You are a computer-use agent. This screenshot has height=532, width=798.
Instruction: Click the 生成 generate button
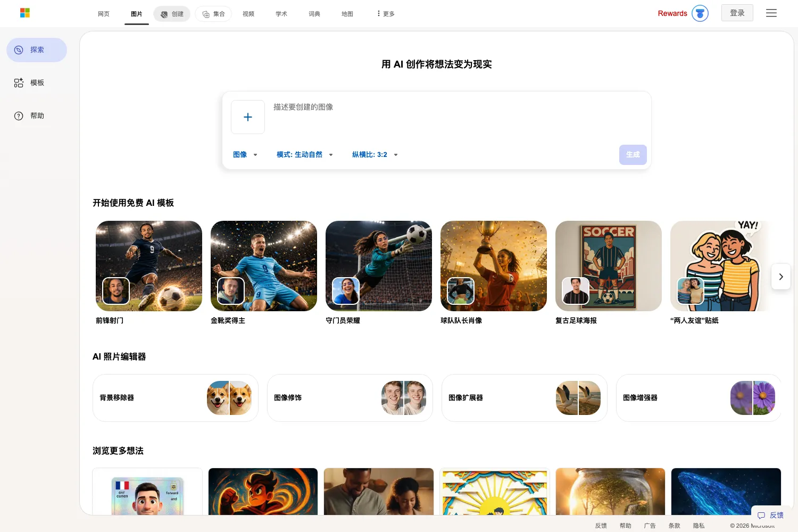(x=633, y=155)
